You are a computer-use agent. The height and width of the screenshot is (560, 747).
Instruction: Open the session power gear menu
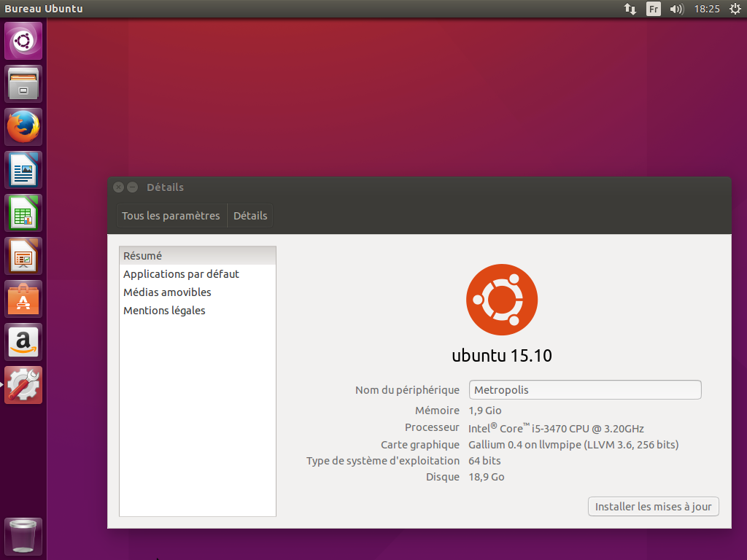[735, 9]
